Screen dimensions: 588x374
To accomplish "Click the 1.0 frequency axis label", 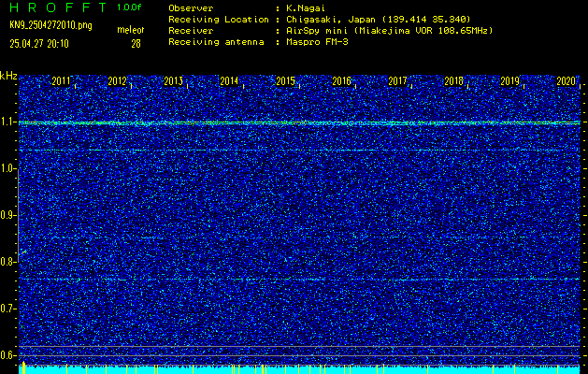I will coord(7,169).
